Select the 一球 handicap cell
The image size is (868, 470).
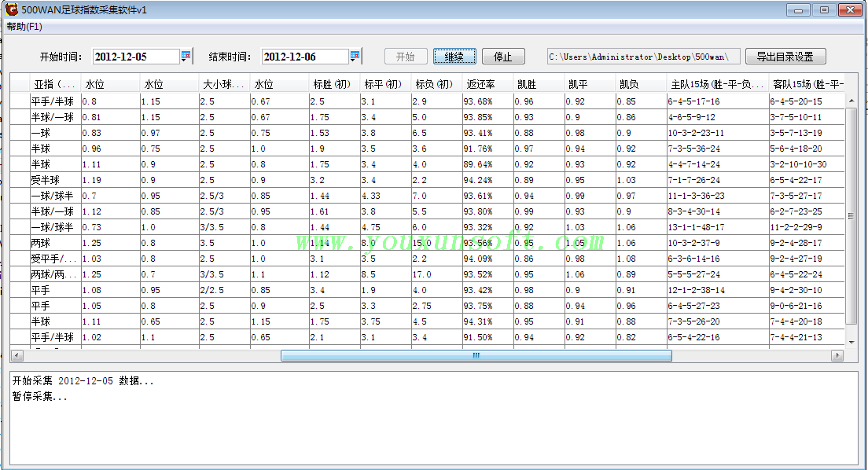[55, 133]
